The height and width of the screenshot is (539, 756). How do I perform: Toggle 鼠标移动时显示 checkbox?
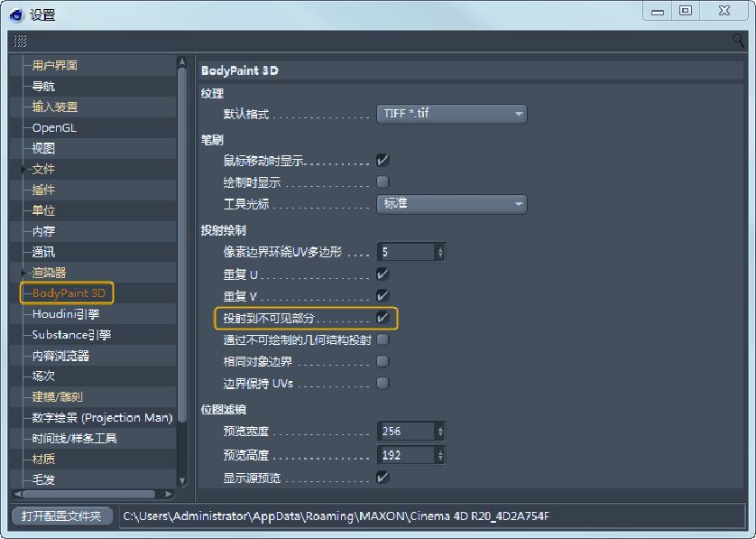[x=383, y=160]
